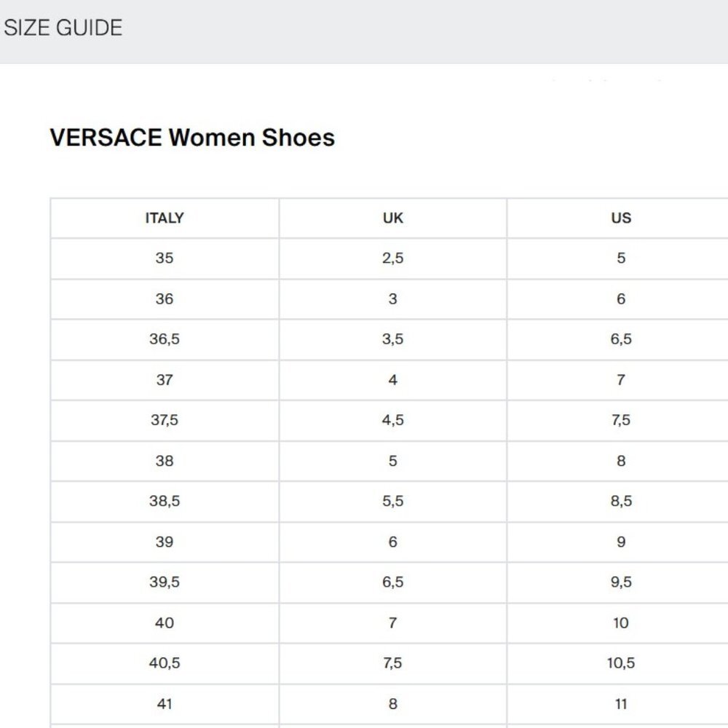
Task: Click the UK size 5,5 cell
Action: point(393,502)
